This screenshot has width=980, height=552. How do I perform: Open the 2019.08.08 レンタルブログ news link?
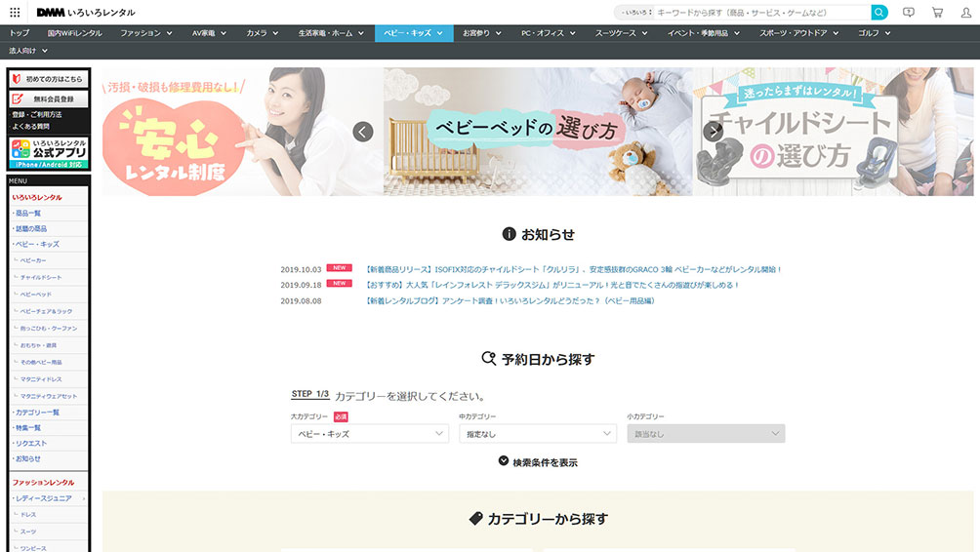510,301
